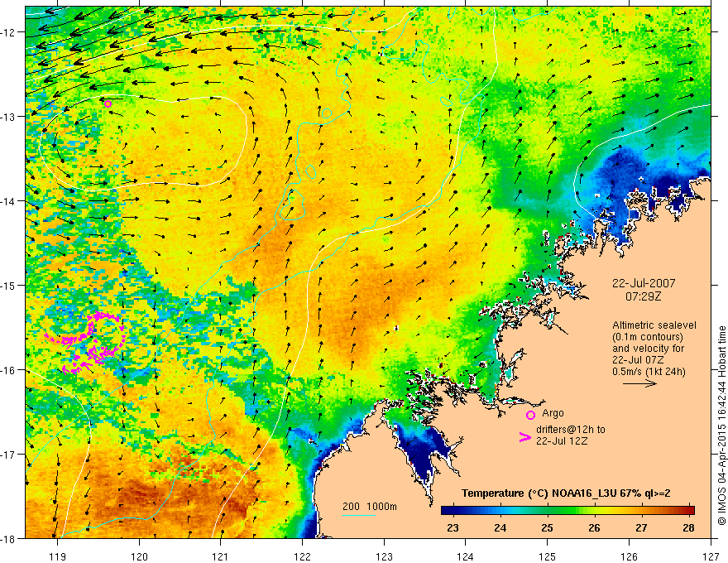Click the longitude axis label "122"
This screenshot has height=563, width=728.
point(302,557)
